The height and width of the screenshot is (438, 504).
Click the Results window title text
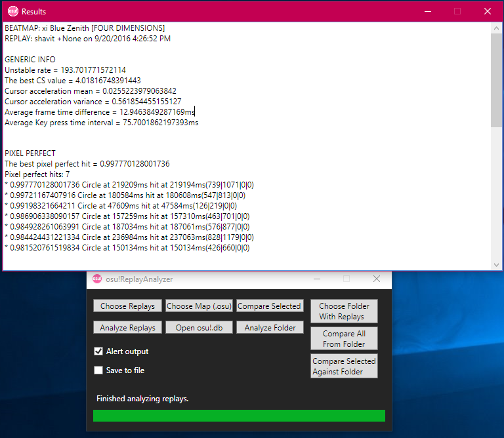(x=33, y=12)
